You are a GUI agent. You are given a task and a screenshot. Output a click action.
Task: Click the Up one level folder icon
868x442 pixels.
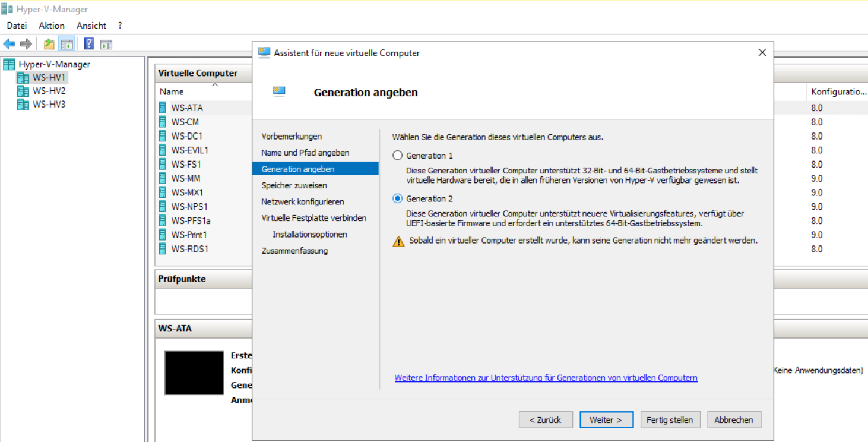pos(49,44)
